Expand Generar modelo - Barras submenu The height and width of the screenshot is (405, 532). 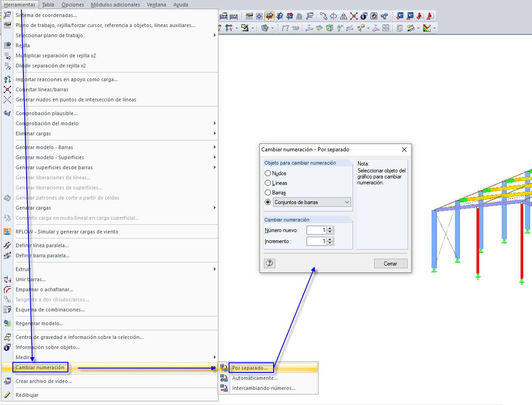coord(214,147)
